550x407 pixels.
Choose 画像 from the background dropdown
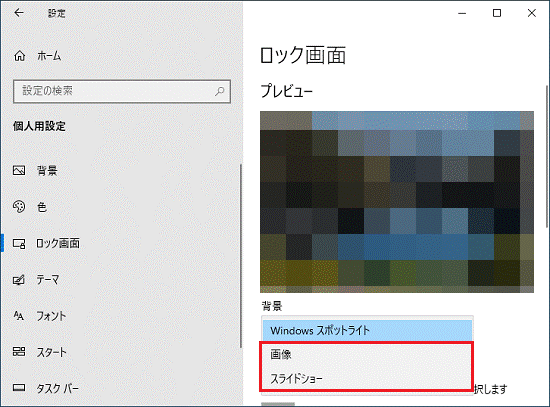tap(366, 354)
